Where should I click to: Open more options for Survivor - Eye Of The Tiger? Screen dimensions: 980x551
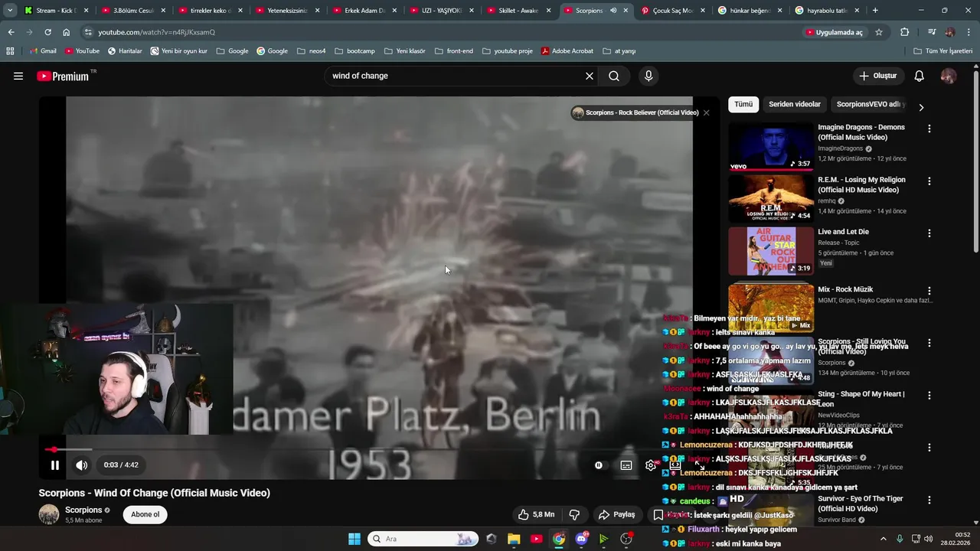(x=929, y=500)
